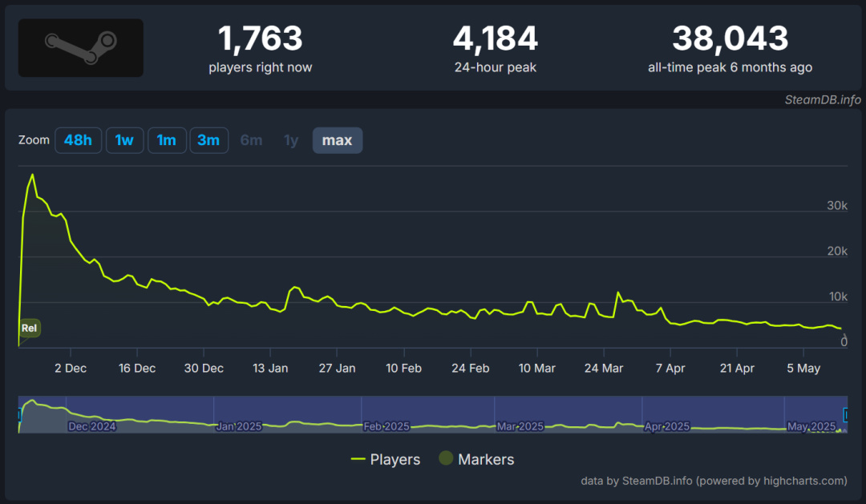Pick the 1y zoom range

pos(291,140)
